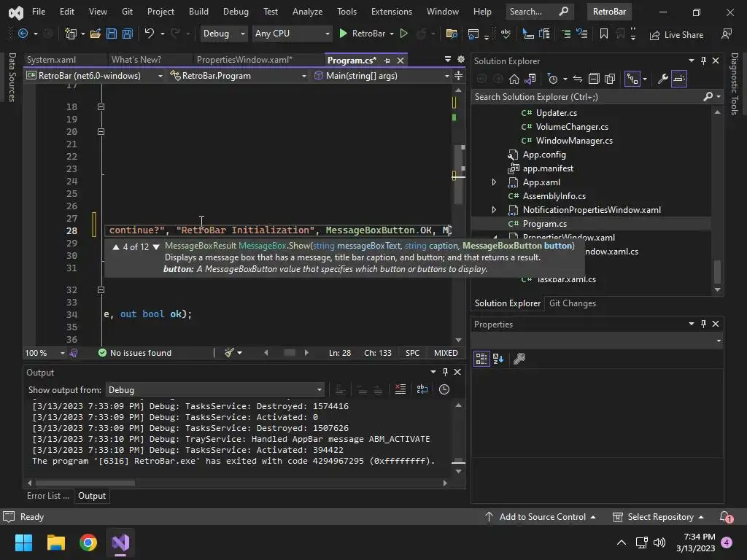Click the Save icon in the toolbar

click(112, 34)
